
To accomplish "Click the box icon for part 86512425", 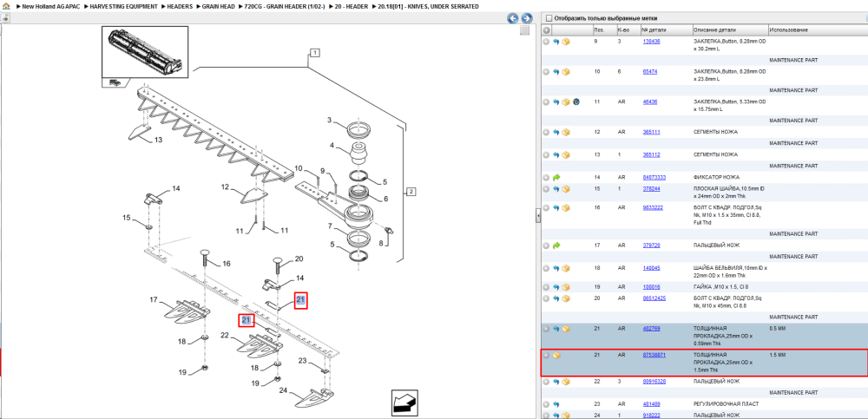I will [566, 298].
